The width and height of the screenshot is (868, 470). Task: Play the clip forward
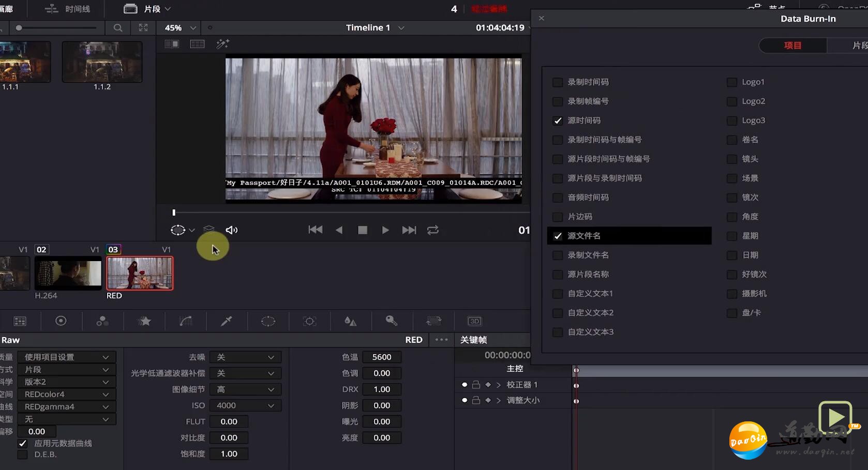385,230
